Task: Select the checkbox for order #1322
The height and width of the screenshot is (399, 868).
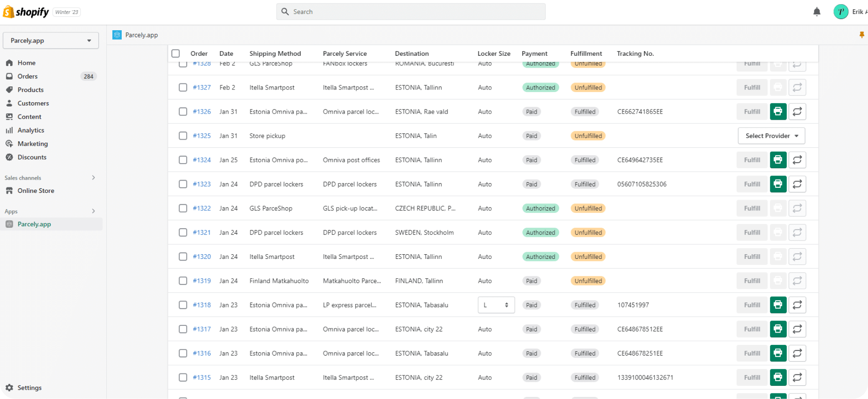Action: point(183,208)
